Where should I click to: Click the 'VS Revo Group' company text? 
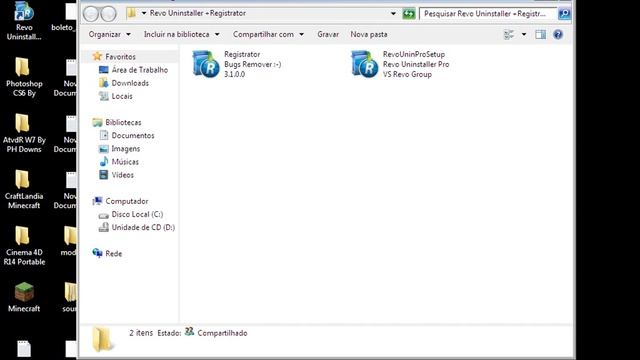point(407,74)
